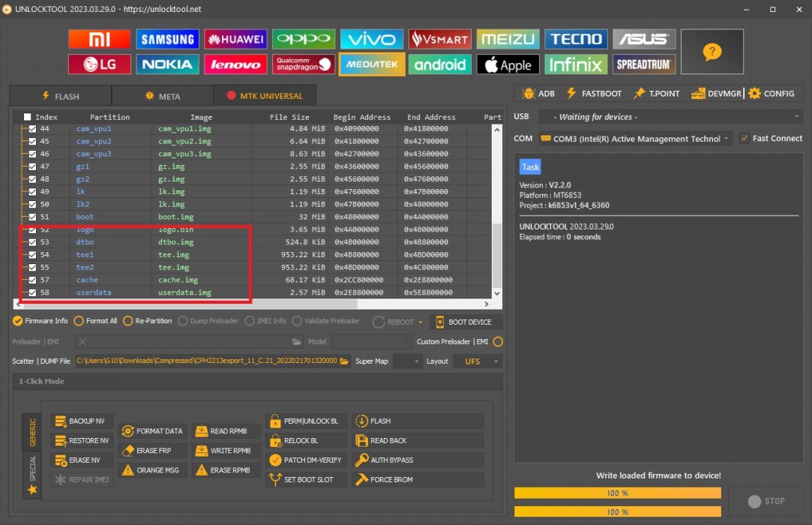Click the lower 100% progress bar

coord(617,511)
